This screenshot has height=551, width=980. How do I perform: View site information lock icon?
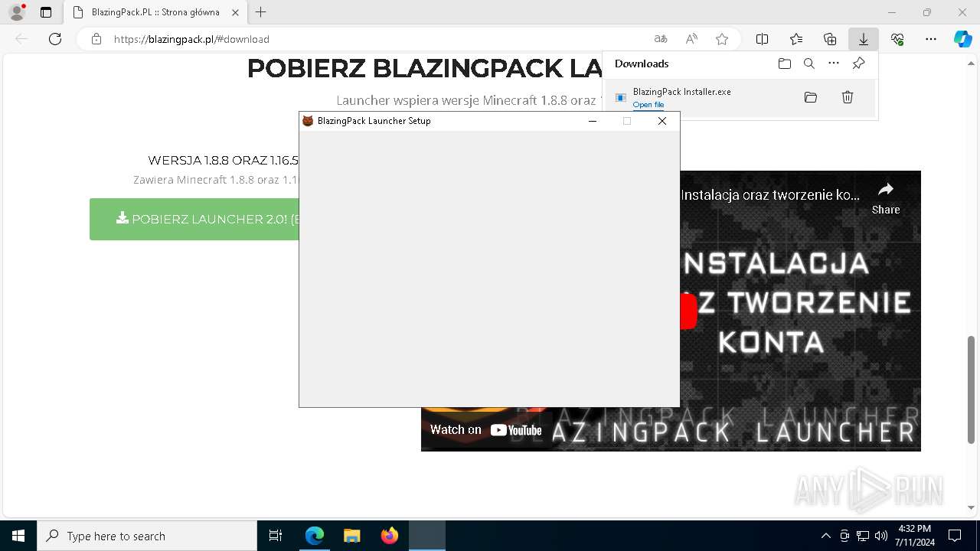click(96, 39)
